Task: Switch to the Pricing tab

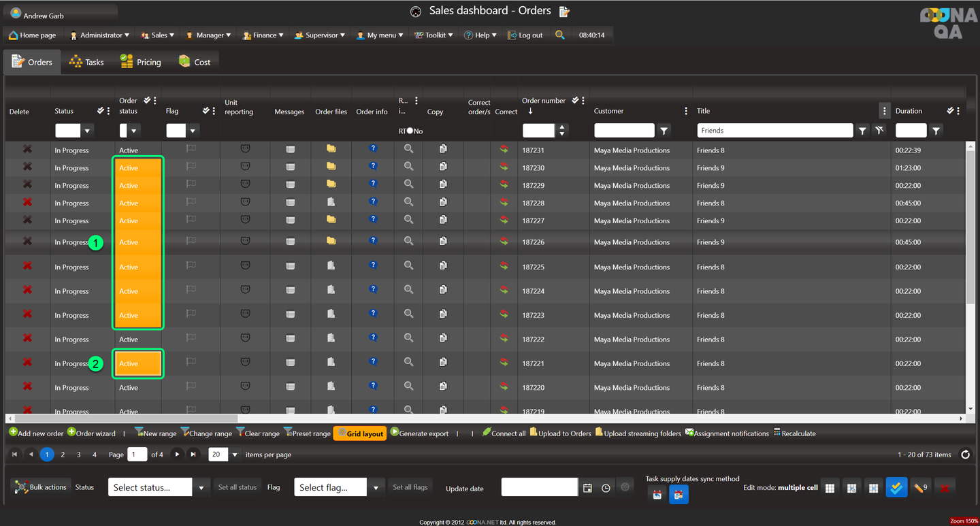Action: 141,62
